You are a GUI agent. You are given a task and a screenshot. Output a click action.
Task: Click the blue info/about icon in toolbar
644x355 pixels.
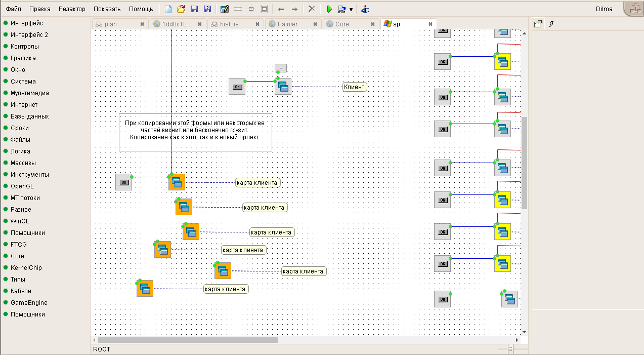[365, 9]
